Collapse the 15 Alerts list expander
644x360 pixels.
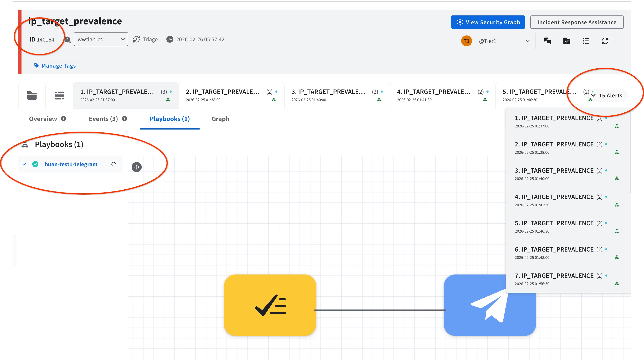pos(606,96)
